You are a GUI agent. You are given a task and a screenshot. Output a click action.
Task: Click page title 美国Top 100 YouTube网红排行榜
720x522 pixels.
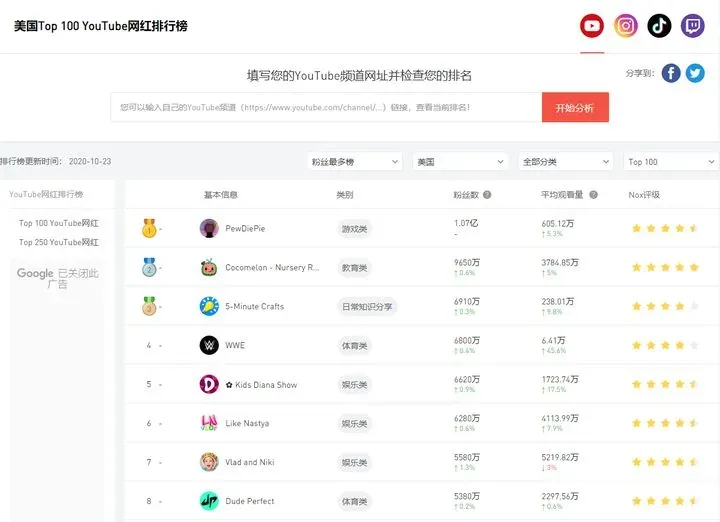101,26
